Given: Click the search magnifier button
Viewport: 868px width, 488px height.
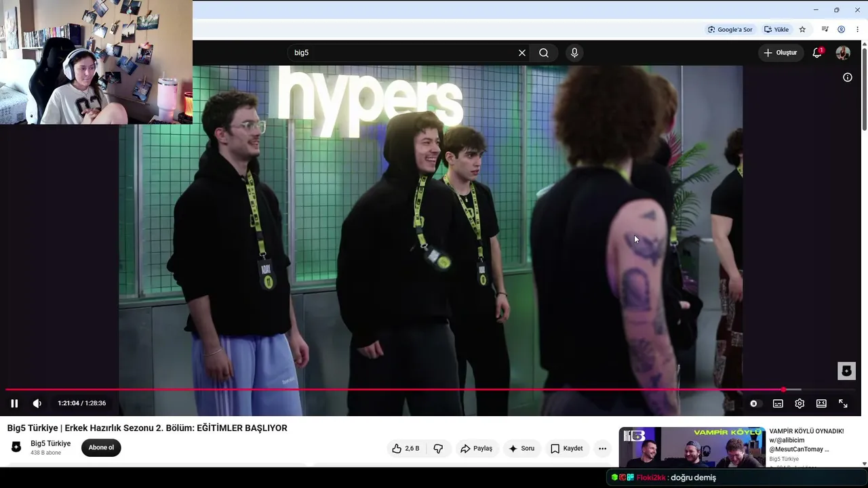Looking at the screenshot, I should pos(544,53).
